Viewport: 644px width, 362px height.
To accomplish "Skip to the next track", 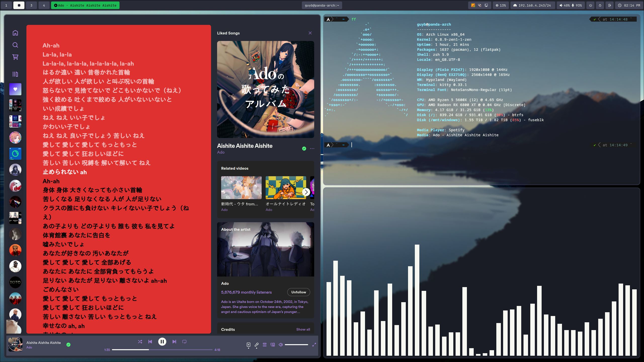I will coord(174,342).
